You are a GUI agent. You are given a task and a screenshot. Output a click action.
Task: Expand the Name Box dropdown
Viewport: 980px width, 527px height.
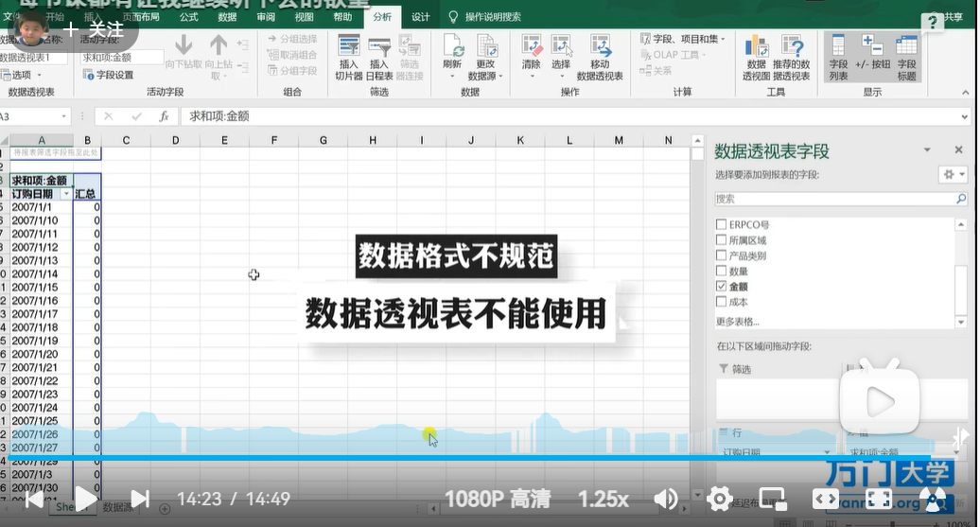pos(63,116)
